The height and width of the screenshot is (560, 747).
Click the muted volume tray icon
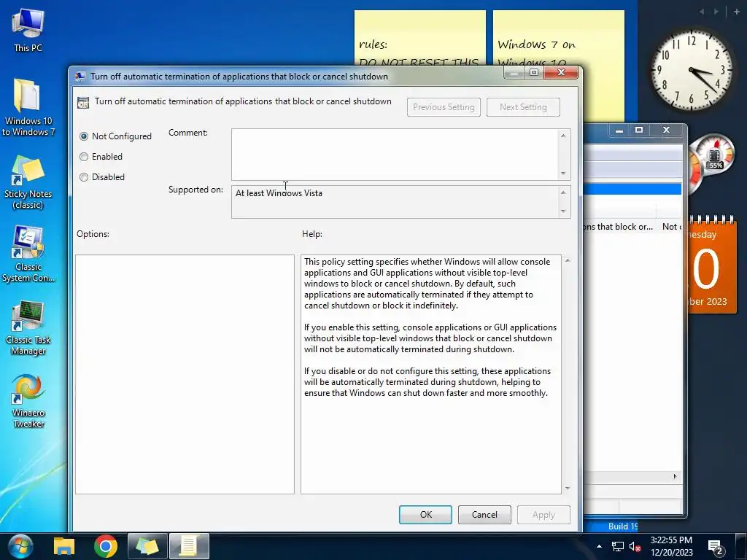[635, 547]
